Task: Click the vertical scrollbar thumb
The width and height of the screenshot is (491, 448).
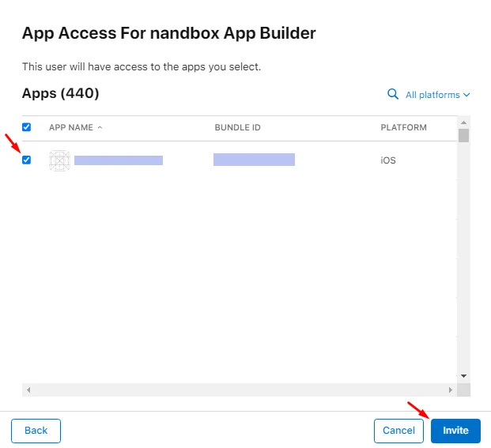Action: point(464,135)
